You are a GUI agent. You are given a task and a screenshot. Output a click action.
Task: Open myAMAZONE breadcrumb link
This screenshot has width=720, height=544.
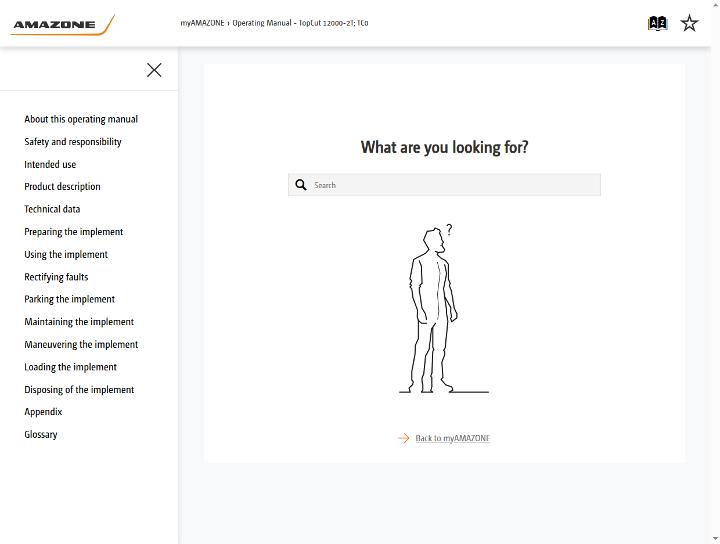pos(202,23)
